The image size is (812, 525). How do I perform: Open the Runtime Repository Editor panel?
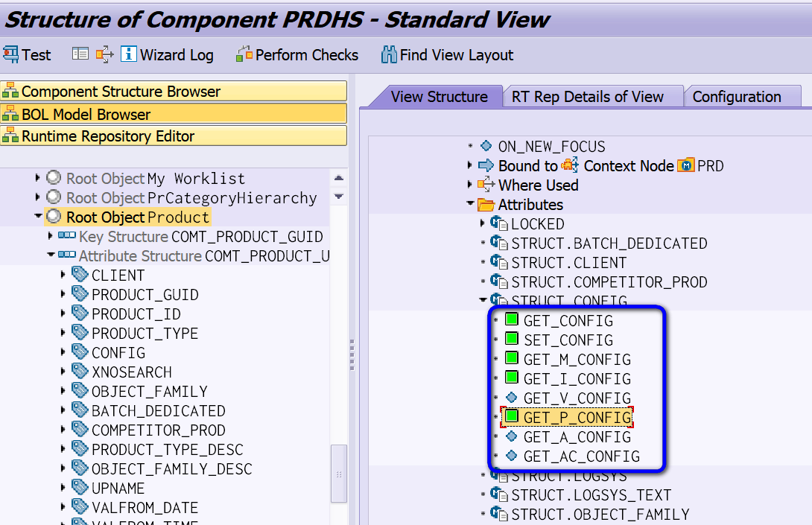tap(174, 136)
